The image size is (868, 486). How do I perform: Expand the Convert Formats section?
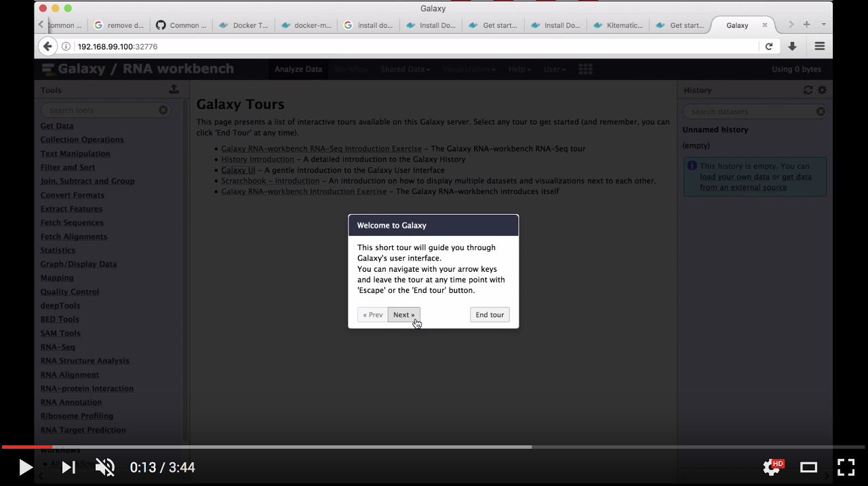pos(73,195)
